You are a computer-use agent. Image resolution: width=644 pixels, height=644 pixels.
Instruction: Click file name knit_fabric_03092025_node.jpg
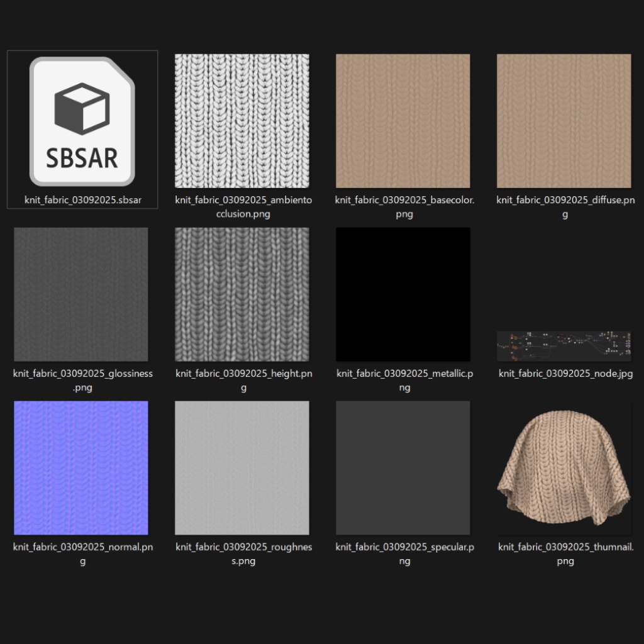[565, 374]
